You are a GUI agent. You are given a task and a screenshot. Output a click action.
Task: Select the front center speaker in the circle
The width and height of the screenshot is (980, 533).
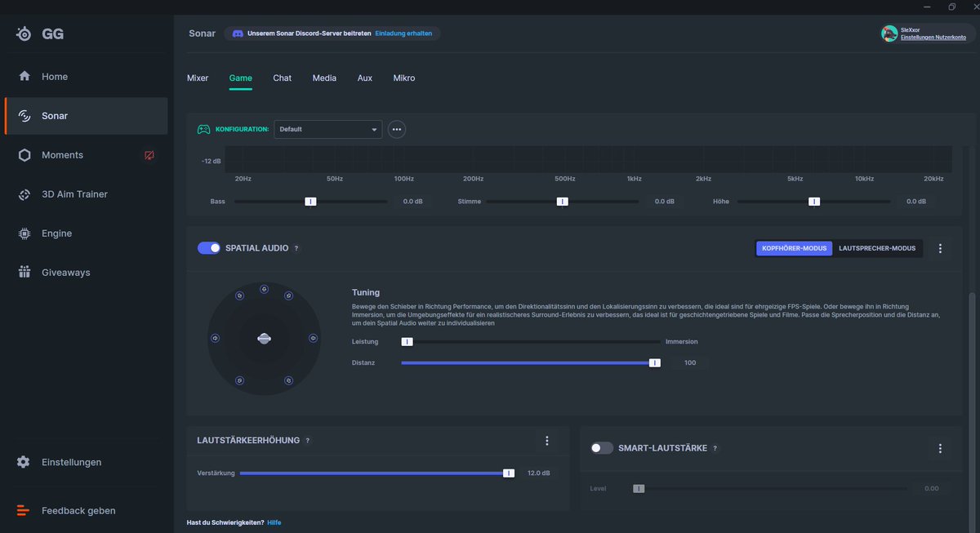[x=265, y=289]
